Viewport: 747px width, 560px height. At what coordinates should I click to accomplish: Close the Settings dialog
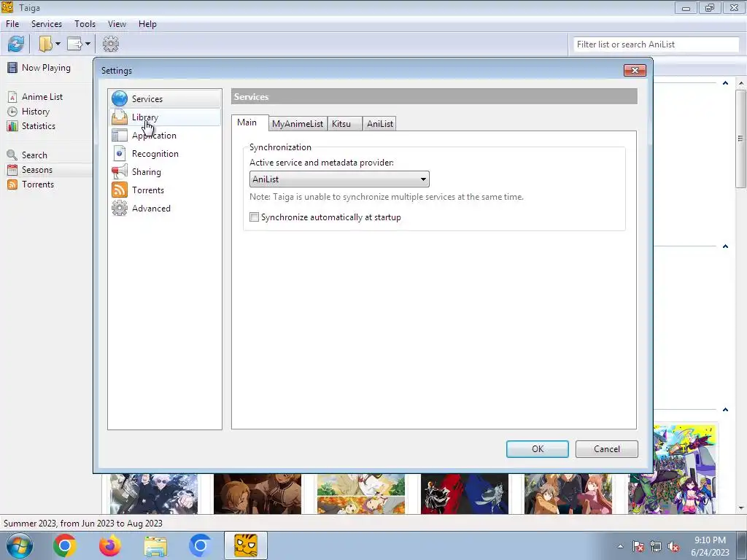635,71
